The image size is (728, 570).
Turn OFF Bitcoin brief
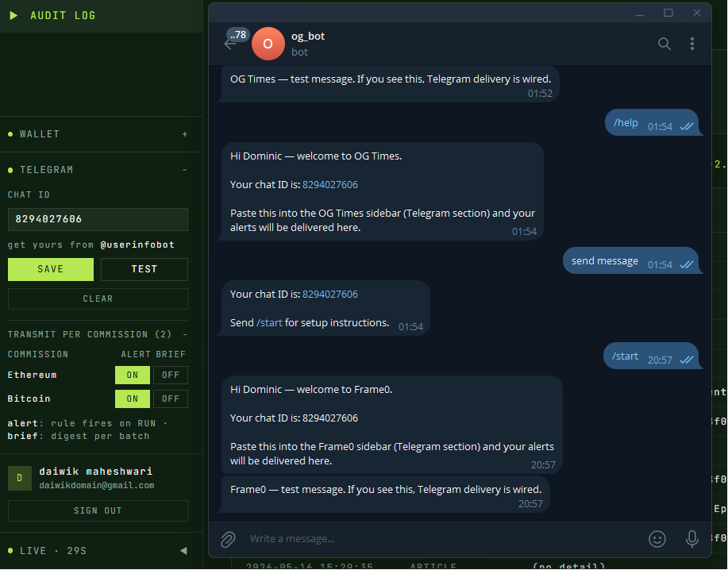(x=171, y=399)
